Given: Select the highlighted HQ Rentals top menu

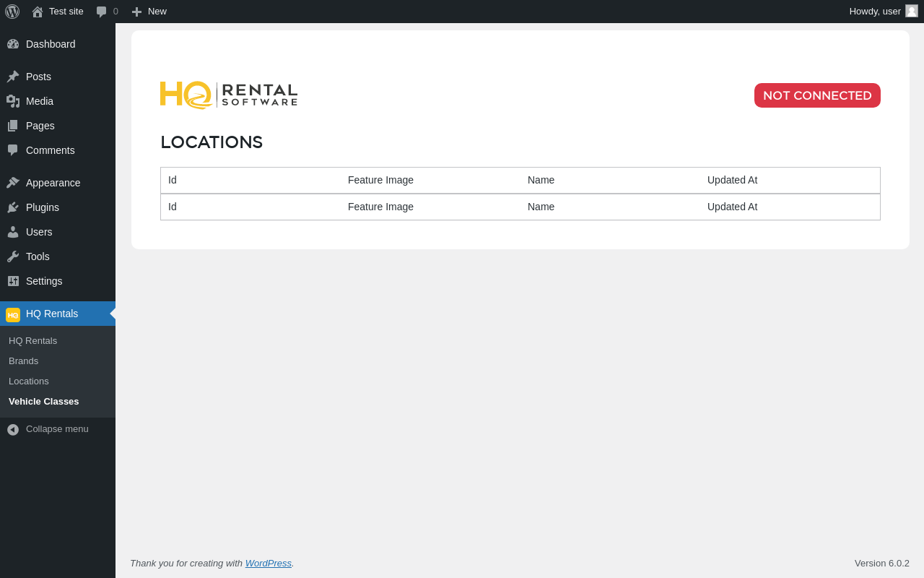Looking at the screenshot, I should [58, 314].
